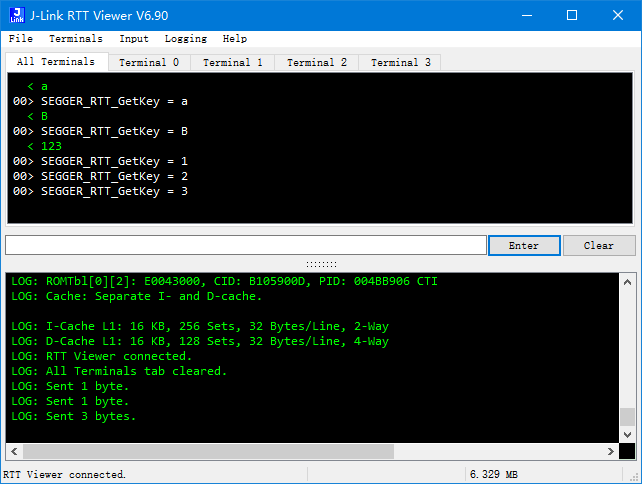
Task: Minimize the RTT Viewer window
Action: tap(527, 16)
